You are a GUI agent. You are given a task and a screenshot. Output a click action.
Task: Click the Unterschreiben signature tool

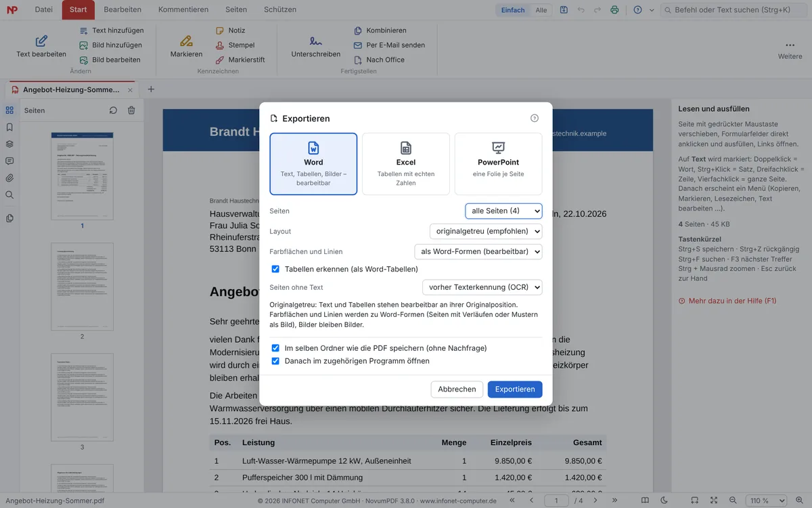tap(316, 46)
